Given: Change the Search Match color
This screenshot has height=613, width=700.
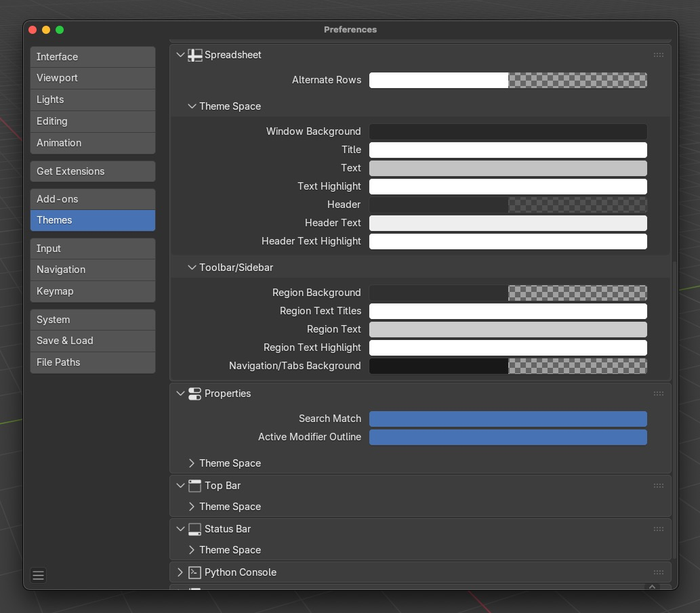Looking at the screenshot, I should pos(508,419).
